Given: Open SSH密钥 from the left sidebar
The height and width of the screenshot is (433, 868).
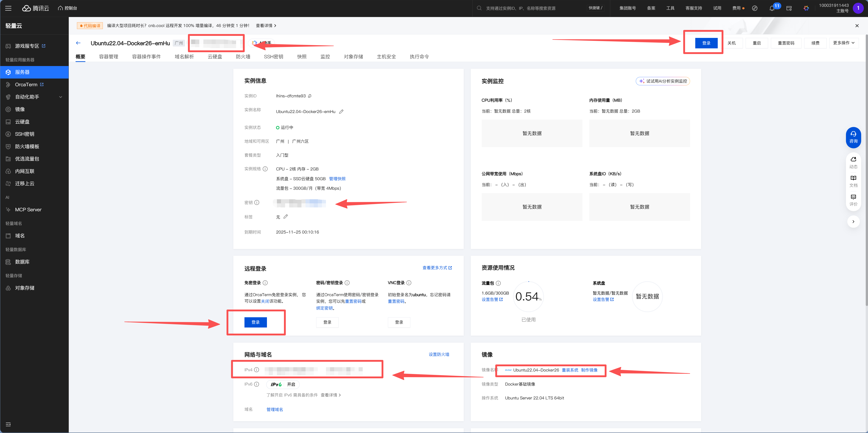Looking at the screenshot, I should (x=24, y=134).
